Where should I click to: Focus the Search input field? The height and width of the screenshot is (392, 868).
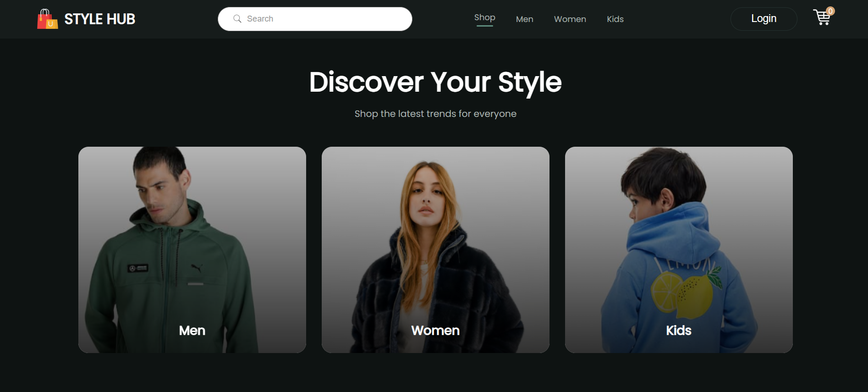coord(321,19)
